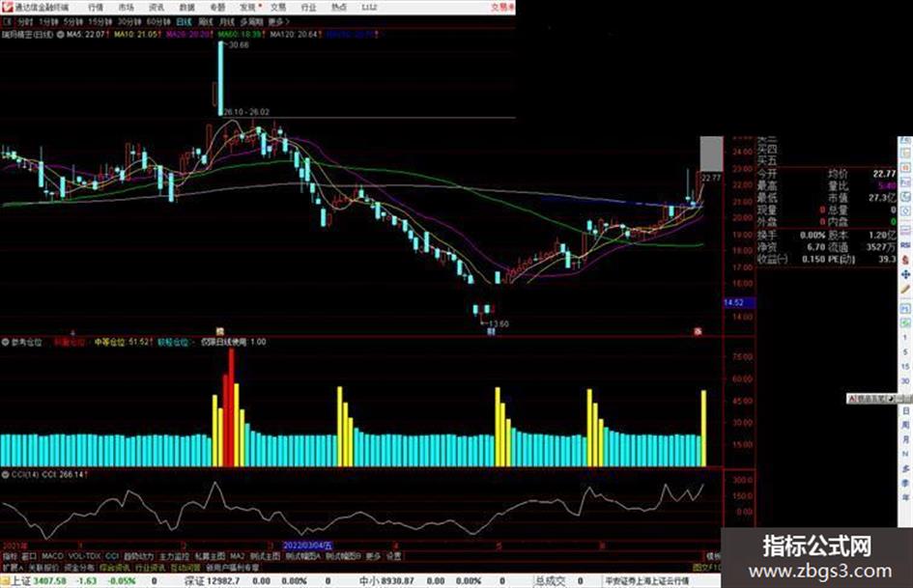Viewport: 913px width, 588px height.
Task: Click the 平安证券 server status text
Action: click(646, 581)
